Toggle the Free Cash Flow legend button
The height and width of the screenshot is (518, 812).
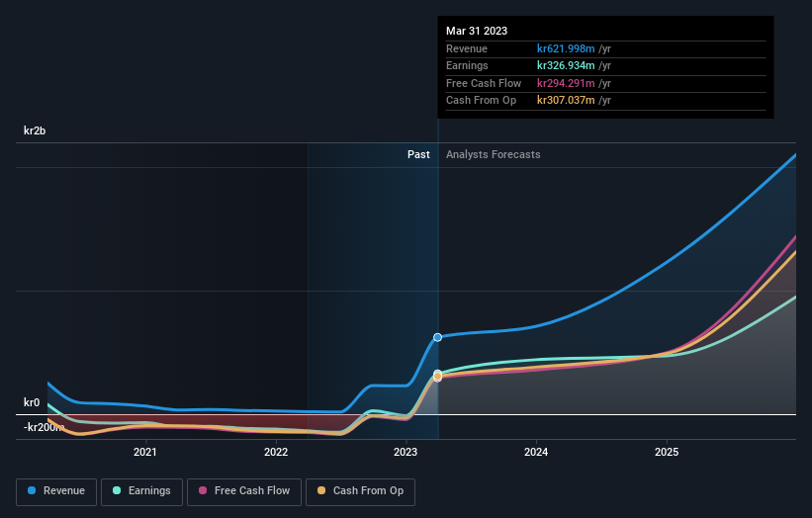[244, 491]
